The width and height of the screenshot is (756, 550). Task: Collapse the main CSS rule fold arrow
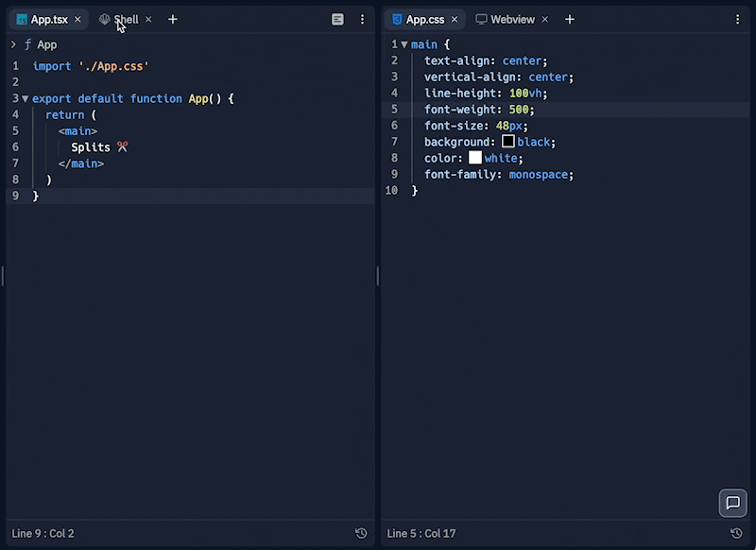click(x=404, y=44)
